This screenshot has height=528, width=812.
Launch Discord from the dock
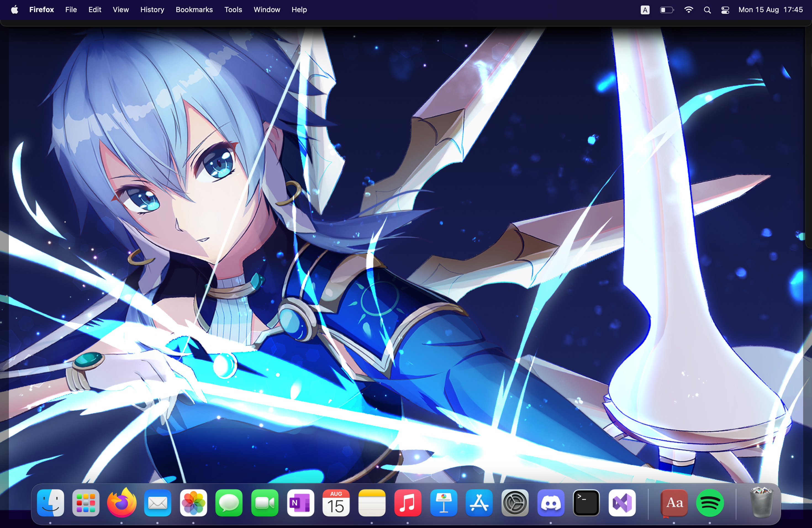(x=551, y=503)
